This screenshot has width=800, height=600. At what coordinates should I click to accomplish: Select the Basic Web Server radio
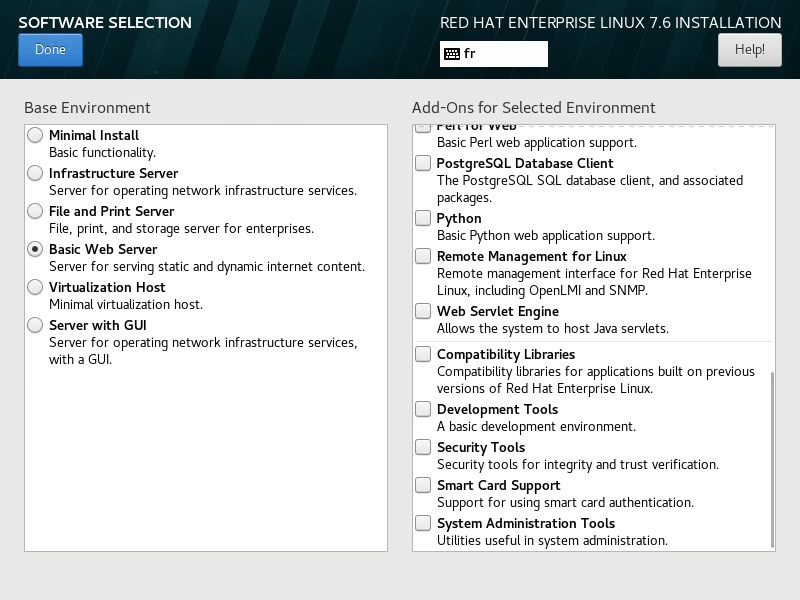tap(35, 249)
